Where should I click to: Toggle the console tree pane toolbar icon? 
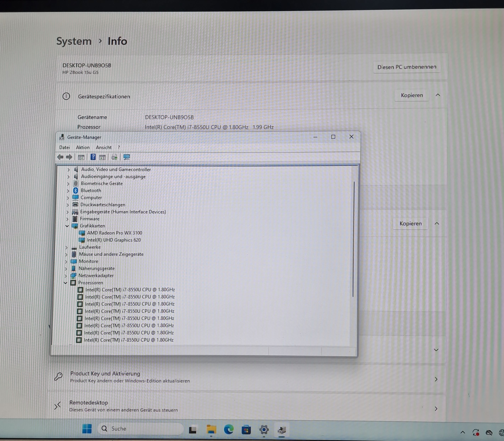coord(81,157)
